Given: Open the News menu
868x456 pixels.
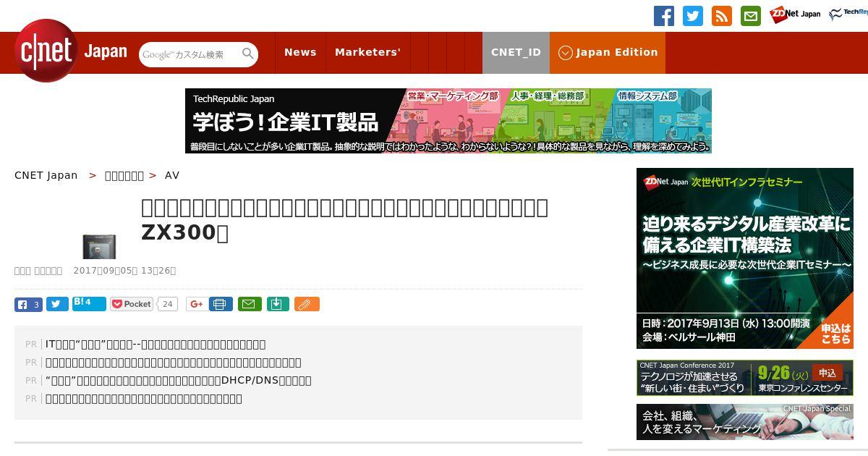Looking at the screenshot, I should (300, 52).
